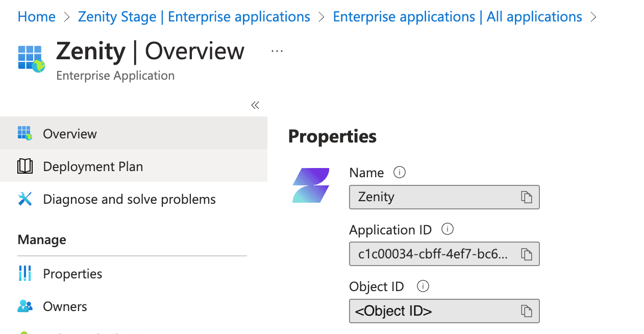Click the Zenity application logo

tap(311, 185)
